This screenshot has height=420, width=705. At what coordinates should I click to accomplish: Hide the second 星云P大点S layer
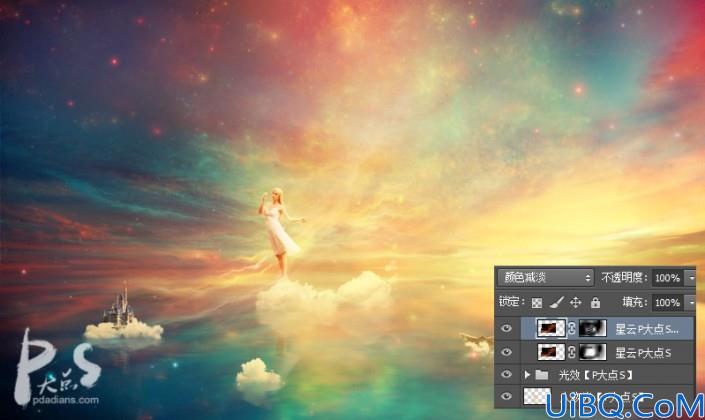coord(506,352)
